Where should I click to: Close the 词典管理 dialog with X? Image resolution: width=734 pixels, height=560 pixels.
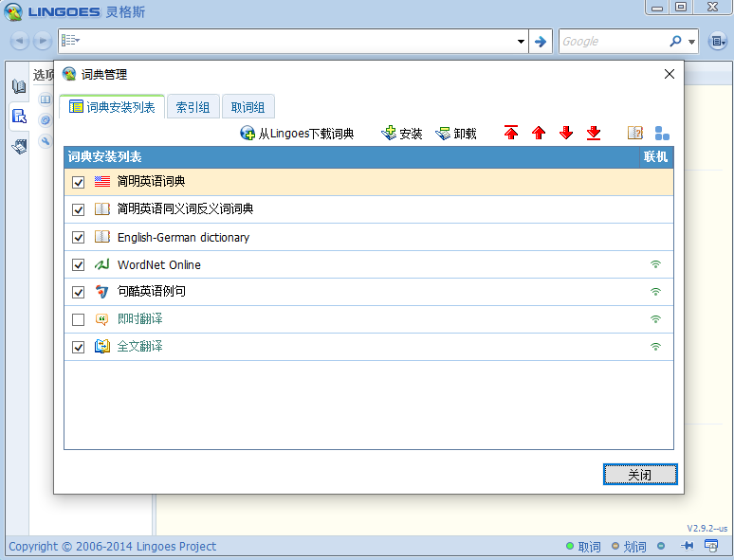[670, 74]
